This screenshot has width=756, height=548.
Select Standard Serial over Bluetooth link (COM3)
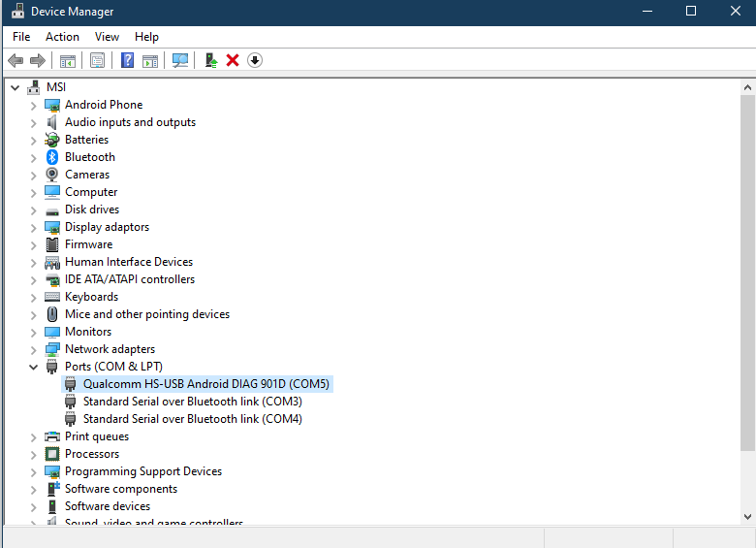[192, 402]
